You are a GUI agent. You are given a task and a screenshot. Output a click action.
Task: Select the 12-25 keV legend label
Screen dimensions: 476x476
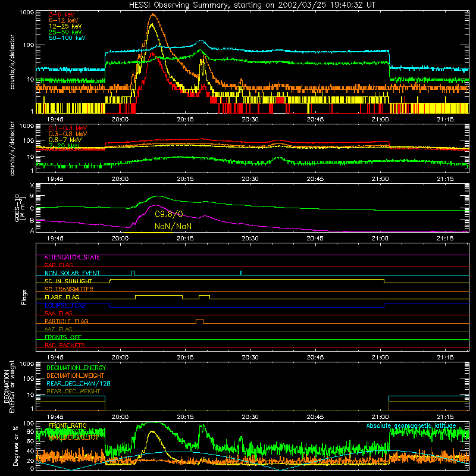65,26
